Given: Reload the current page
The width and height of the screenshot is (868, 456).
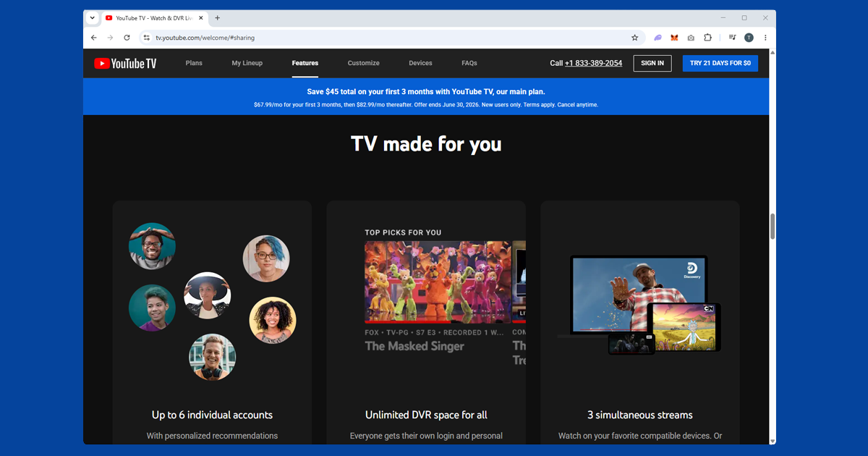Looking at the screenshot, I should (x=127, y=38).
